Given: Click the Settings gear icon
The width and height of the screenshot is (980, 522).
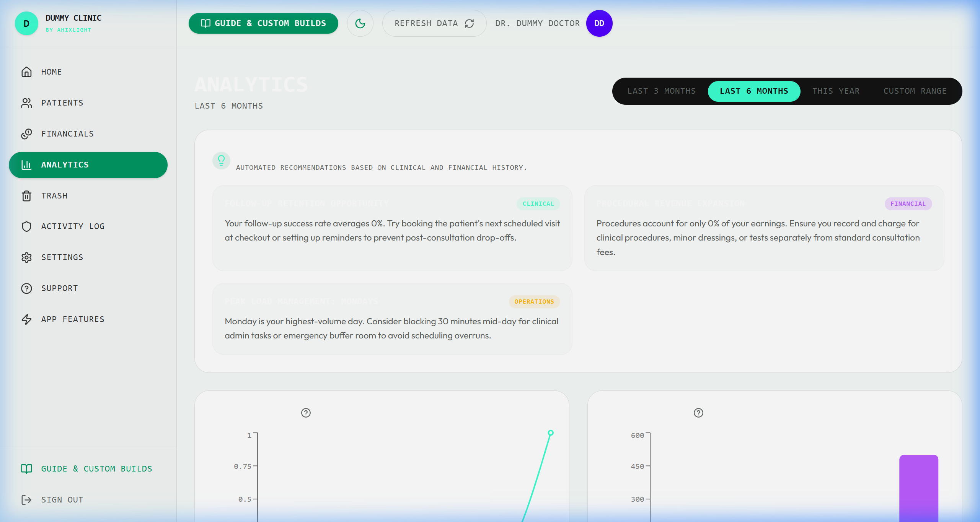Looking at the screenshot, I should 26,257.
